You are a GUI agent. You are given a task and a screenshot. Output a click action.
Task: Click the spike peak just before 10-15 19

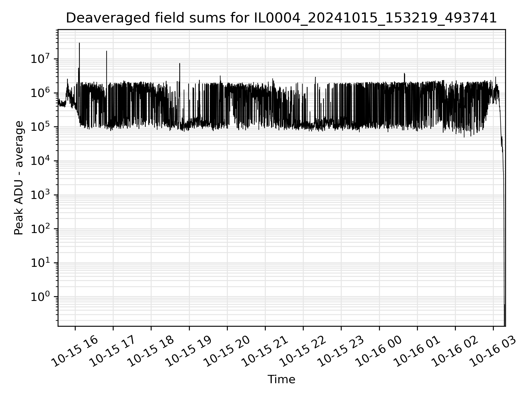[180, 64]
